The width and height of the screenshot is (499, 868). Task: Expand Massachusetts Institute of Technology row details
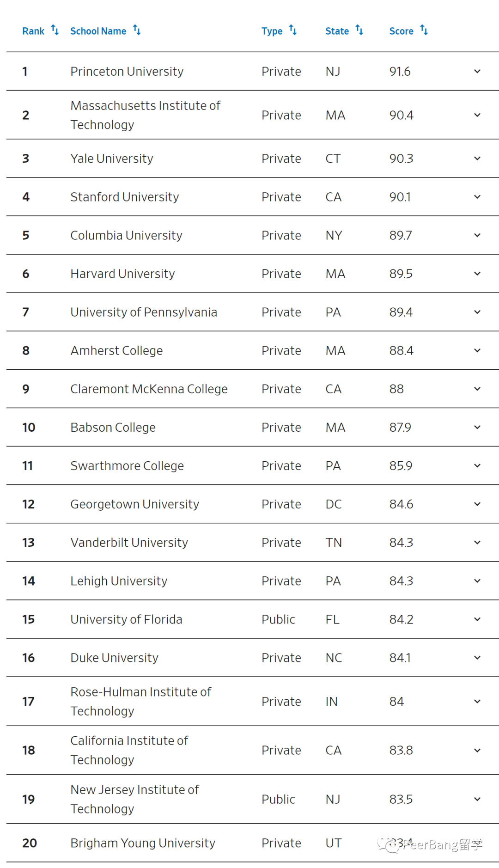point(477,115)
